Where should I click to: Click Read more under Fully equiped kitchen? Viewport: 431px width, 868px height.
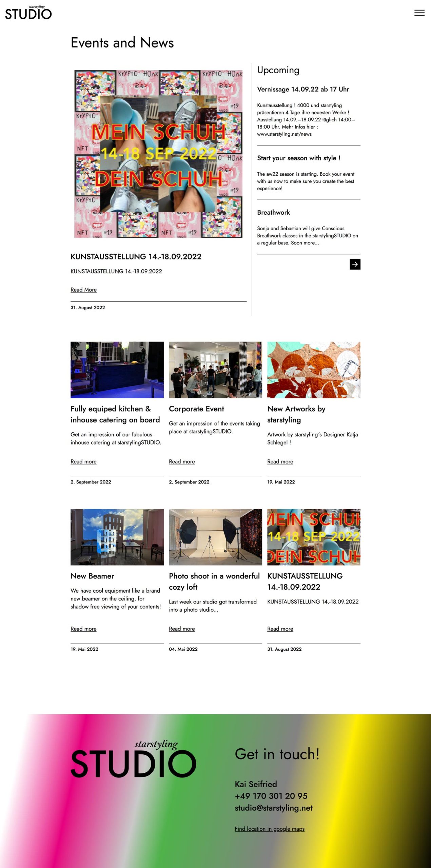click(83, 461)
